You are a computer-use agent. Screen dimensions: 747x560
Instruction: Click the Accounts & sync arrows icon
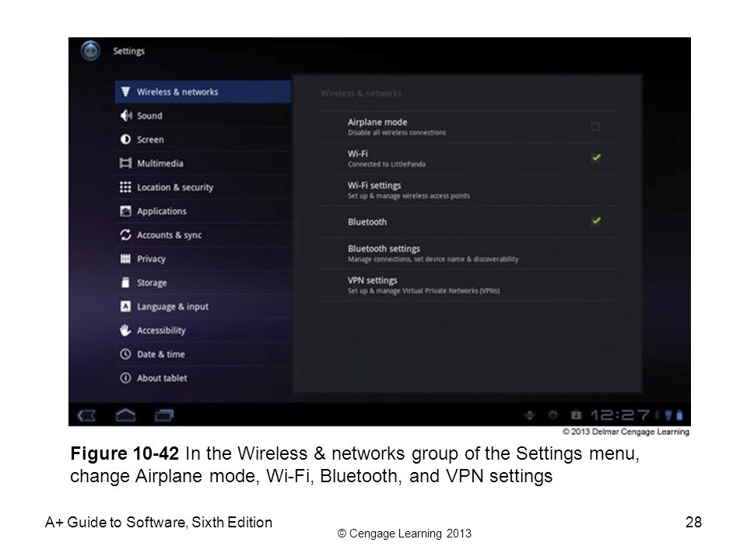125,235
